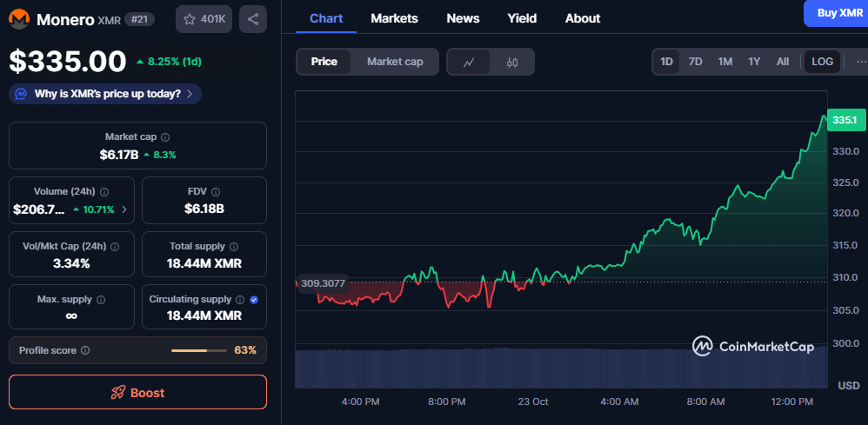This screenshot has height=425, width=868.
Task: Switch chart to Market cap
Action: 395,62
